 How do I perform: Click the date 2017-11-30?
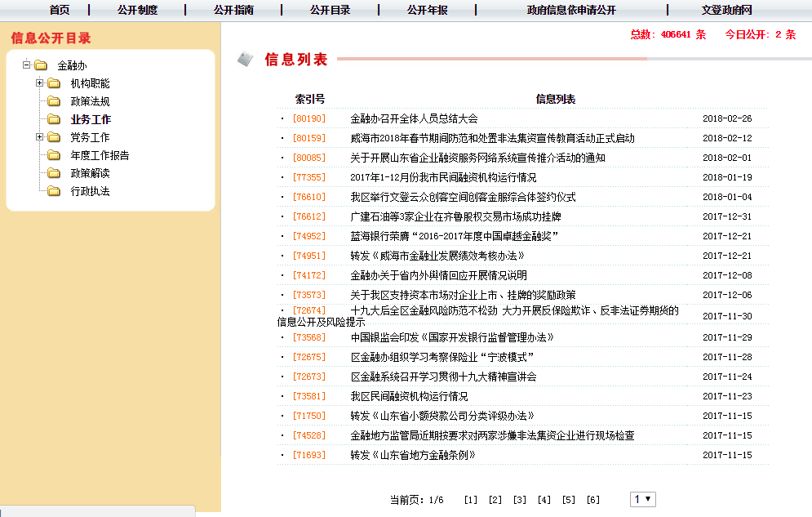pos(727,316)
